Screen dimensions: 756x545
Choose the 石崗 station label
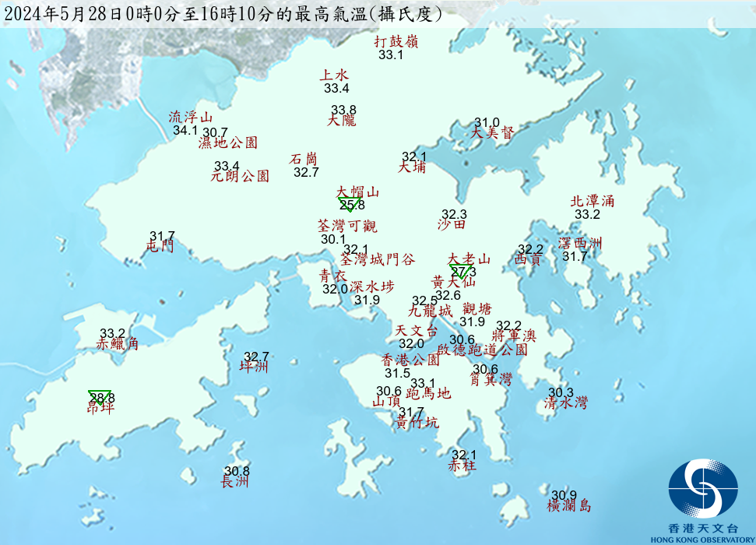pyautogui.click(x=304, y=159)
